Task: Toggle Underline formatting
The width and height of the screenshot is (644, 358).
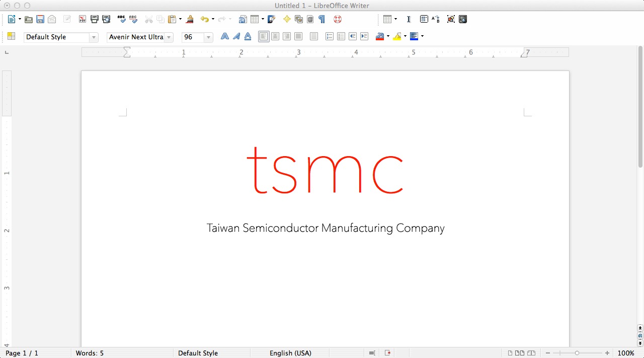Action: pyautogui.click(x=248, y=36)
